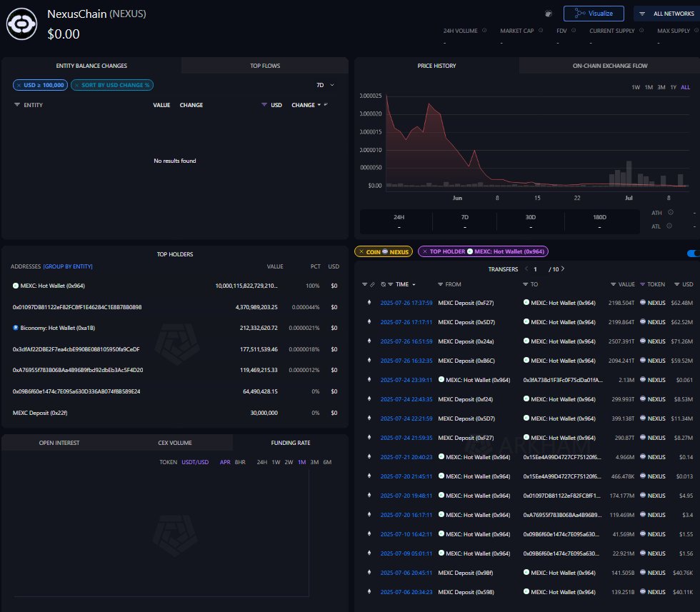This screenshot has height=612, width=700.
Task: Open the ALL NETWORKS filter dropdown
Action: coord(666,14)
